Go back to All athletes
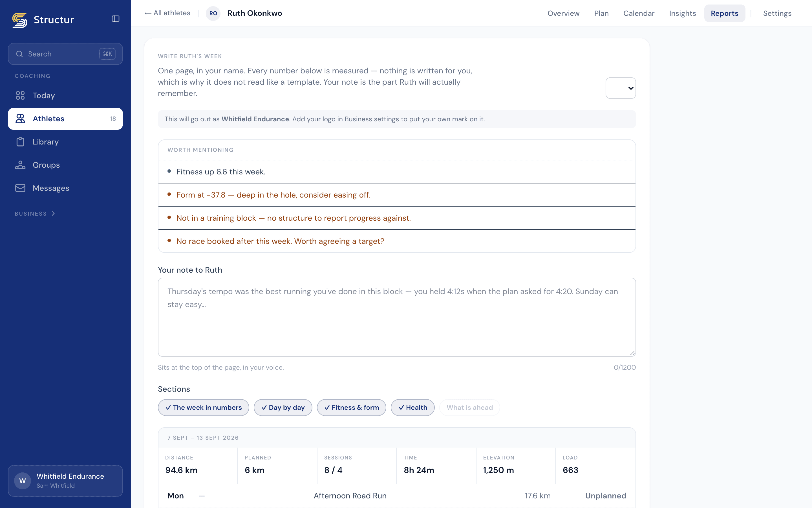Screen dimensions: 812x508 [167, 13]
